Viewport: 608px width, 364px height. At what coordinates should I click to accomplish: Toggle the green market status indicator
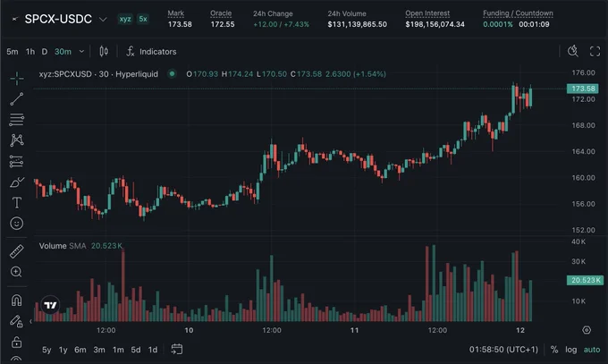pos(172,73)
